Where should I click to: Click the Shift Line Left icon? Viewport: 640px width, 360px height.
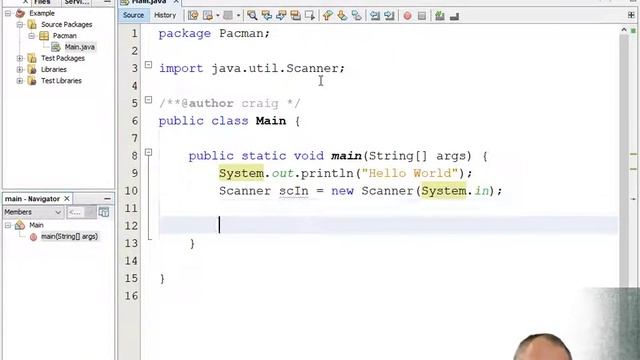click(x=375, y=16)
